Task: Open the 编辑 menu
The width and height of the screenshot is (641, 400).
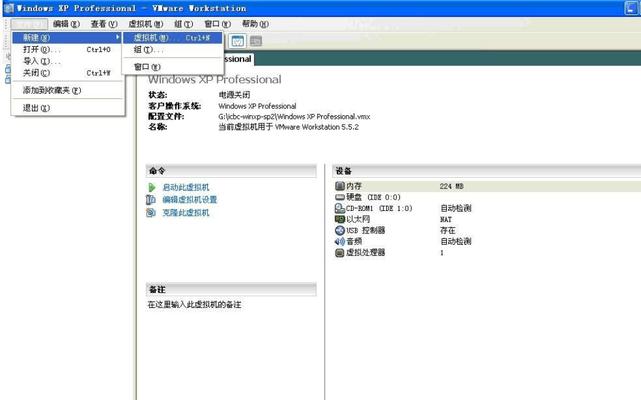Action: tap(66, 24)
